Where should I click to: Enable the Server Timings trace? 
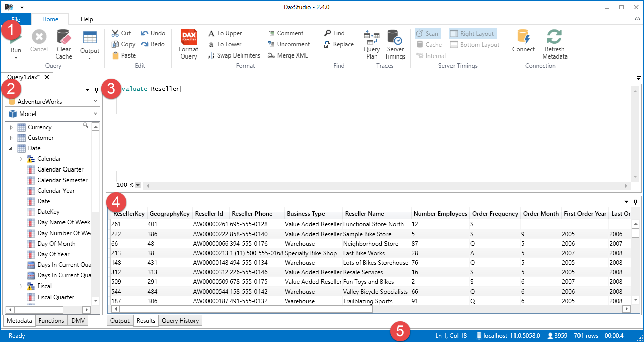(x=395, y=45)
